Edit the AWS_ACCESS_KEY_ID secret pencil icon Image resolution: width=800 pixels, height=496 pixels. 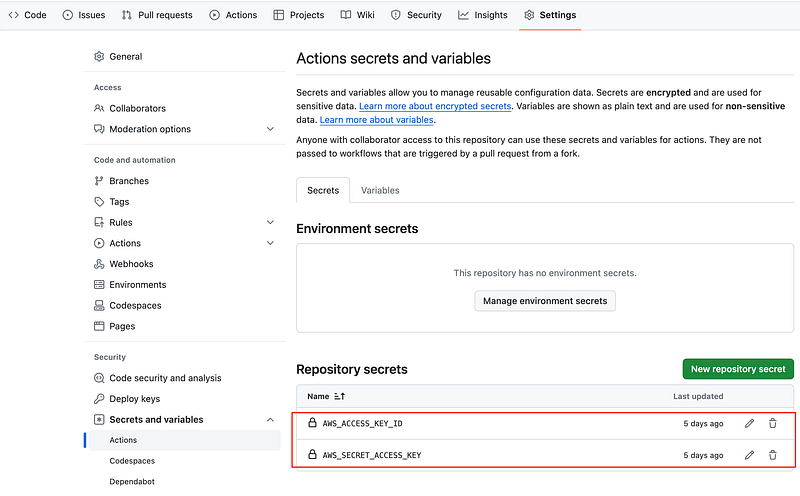click(x=749, y=424)
